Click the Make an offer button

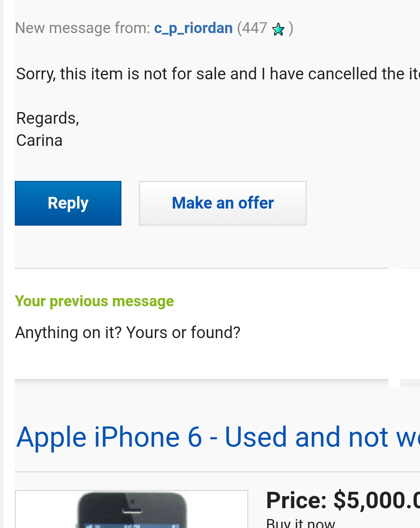223,203
